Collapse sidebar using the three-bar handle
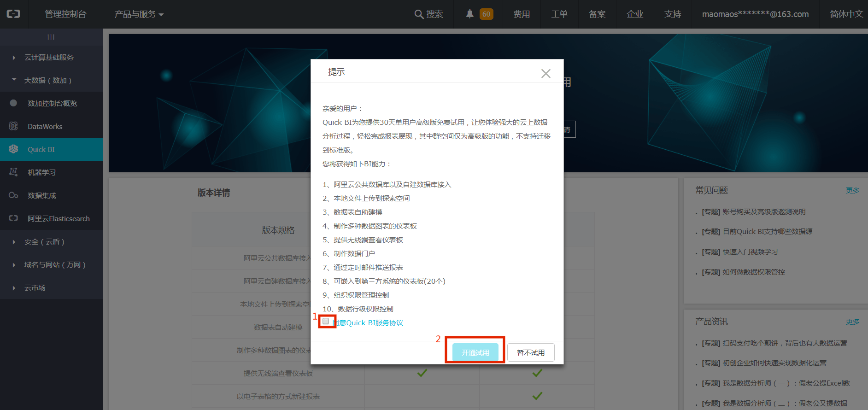 [51, 37]
